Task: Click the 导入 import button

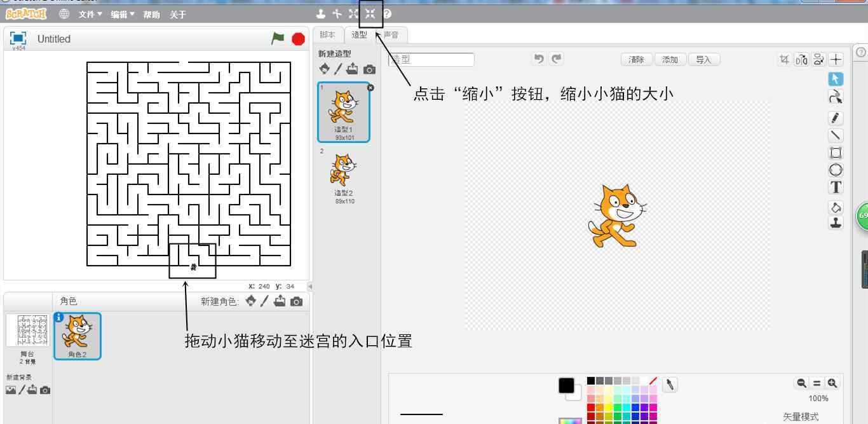Action: coord(703,60)
